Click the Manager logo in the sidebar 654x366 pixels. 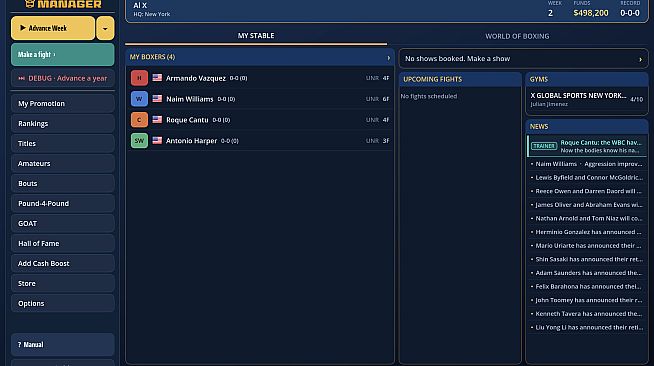63,4
